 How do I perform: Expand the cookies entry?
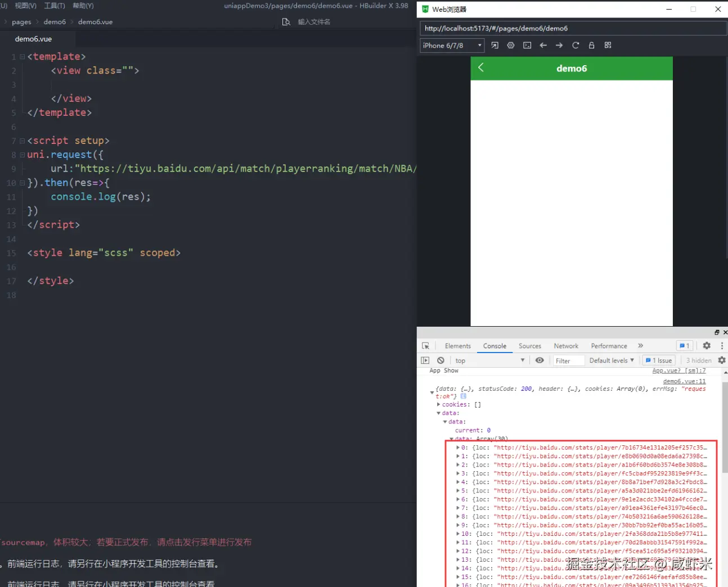coord(439,404)
